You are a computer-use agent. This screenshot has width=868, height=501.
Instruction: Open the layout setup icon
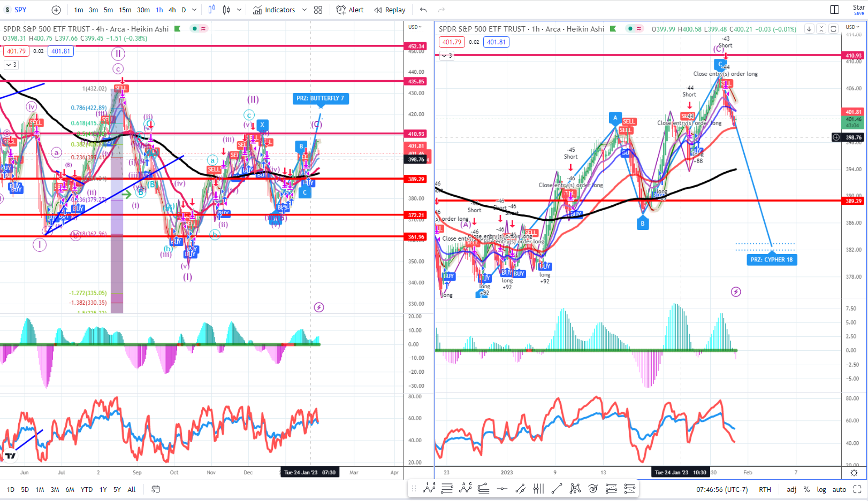[834, 10]
